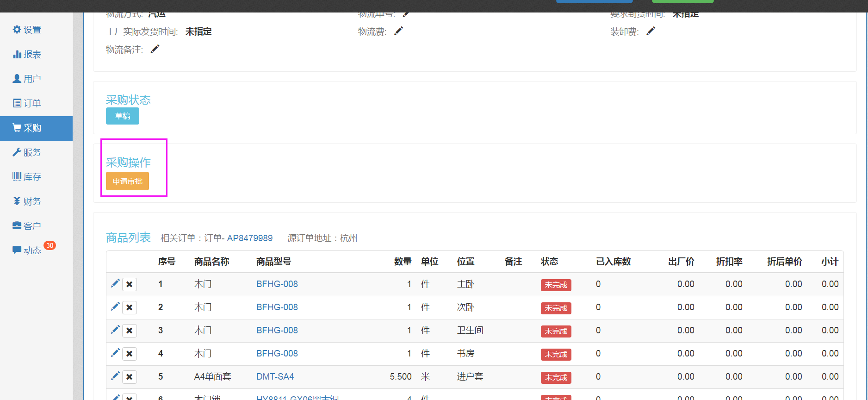Click 未完成 status in row 2
Screen dimensions: 868x400
(556, 308)
